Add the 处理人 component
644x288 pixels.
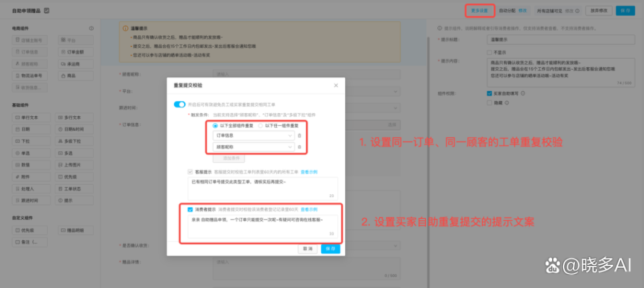coord(31,189)
